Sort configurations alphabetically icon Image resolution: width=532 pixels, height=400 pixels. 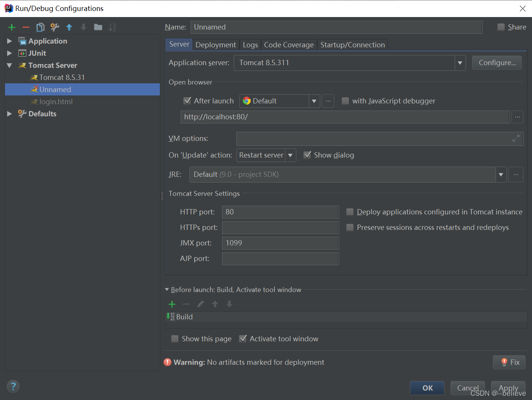pos(113,27)
